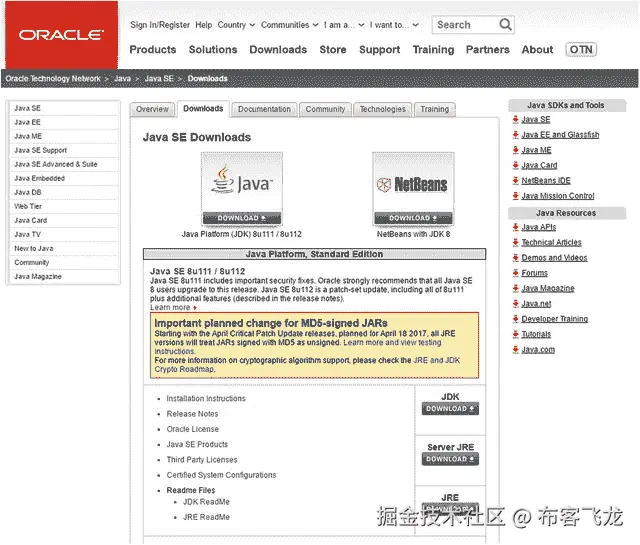Click Java.net link in Java Resources
The height and width of the screenshot is (545, 640).
[x=536, y=304]
